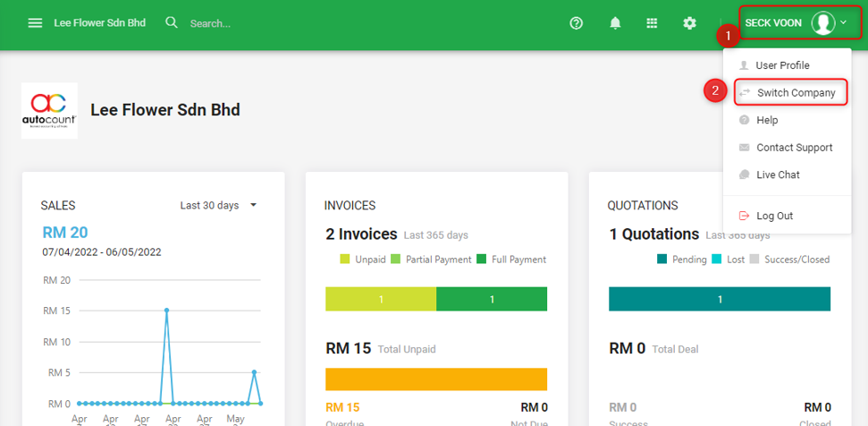Click the RM 0 Total Deal value

(x=628, y=348)
